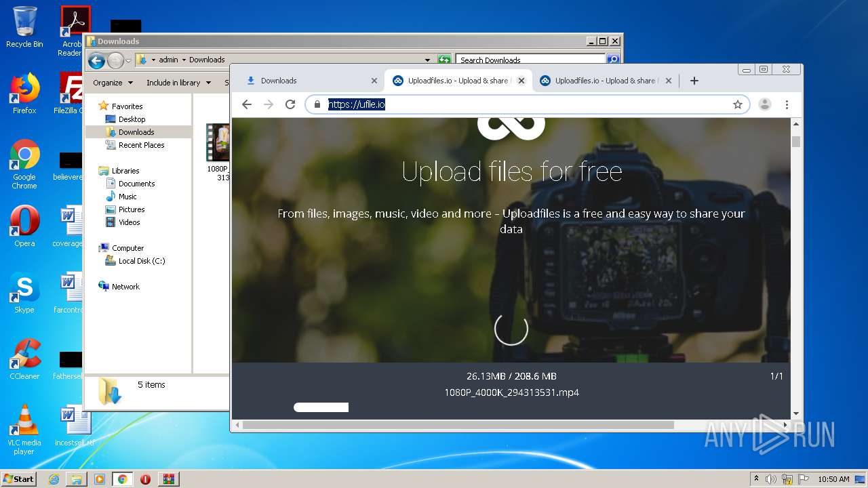
Task: Close the active Uploadfiles.io tab
Action: (521, 81)
